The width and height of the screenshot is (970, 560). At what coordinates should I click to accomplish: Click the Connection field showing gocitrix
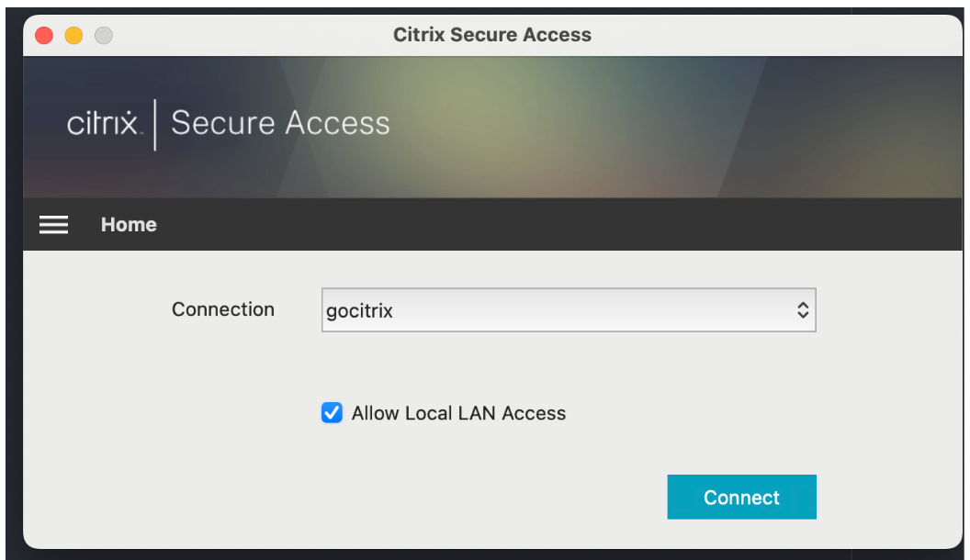pos(569,309)
